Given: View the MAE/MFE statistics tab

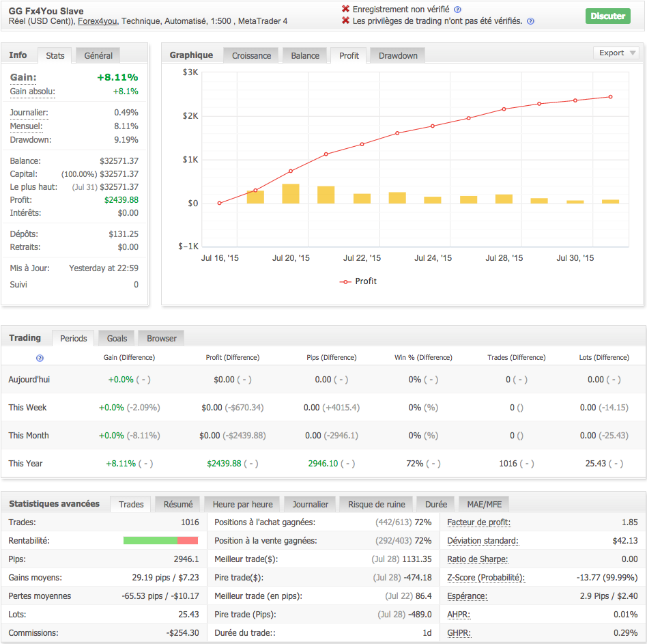Looking at the screenshot, I should click(x=484, y=505).
